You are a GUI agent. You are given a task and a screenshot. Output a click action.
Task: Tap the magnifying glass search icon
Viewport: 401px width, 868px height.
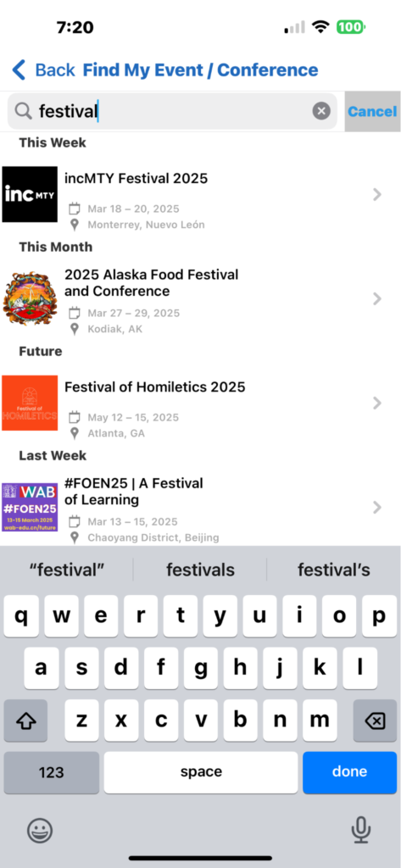23,111
